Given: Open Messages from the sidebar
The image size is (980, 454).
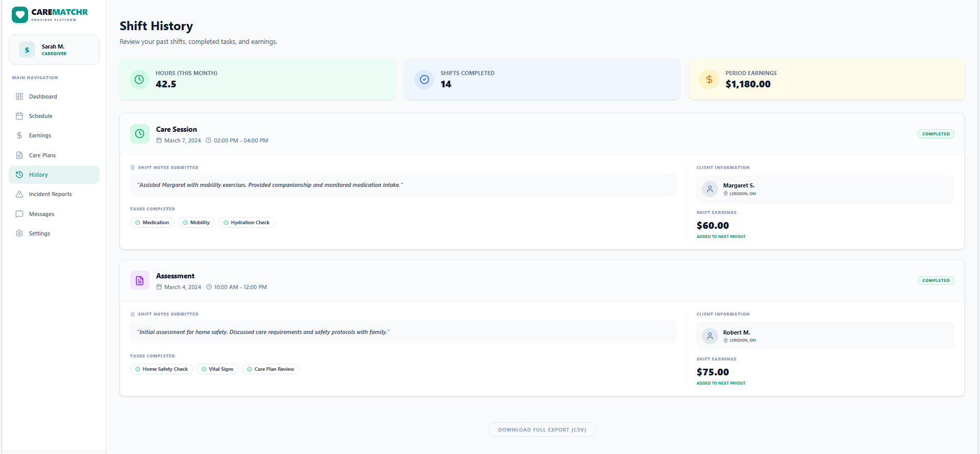Looking at the screenshot, I should (x=41, y=214).
